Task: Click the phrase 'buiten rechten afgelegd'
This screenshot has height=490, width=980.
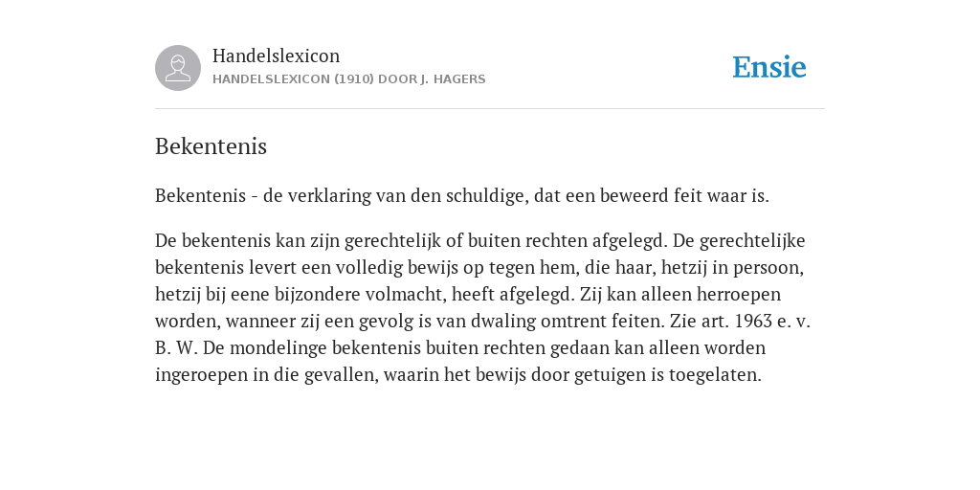Action: point(568,240)
